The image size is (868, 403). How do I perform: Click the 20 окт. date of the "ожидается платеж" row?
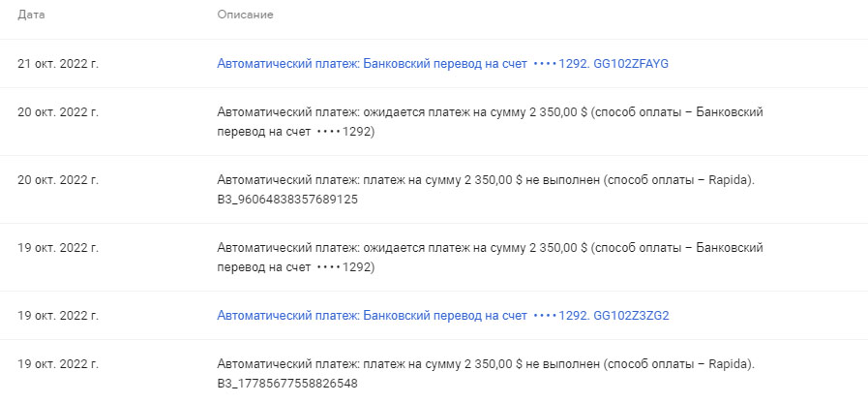(58, 112)
